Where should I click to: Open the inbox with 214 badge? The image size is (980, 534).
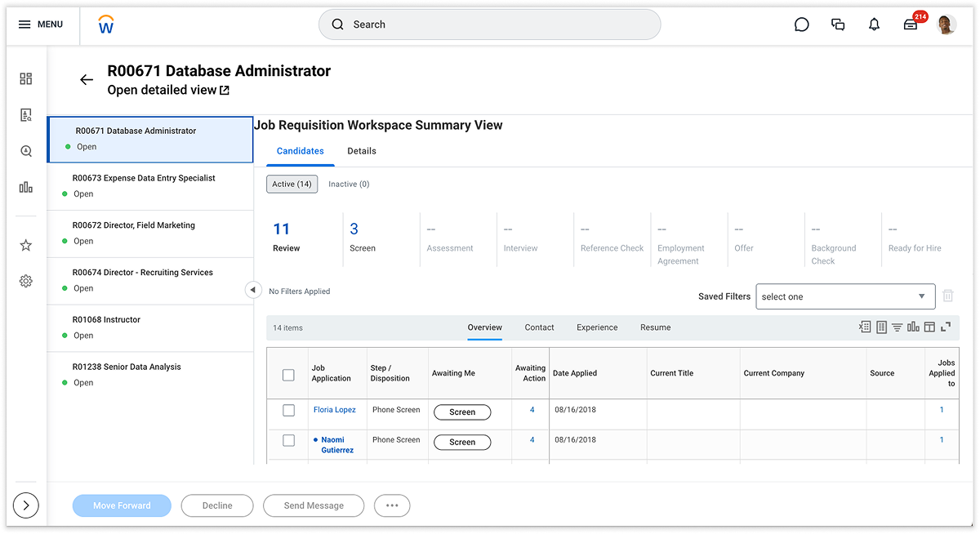911,24
